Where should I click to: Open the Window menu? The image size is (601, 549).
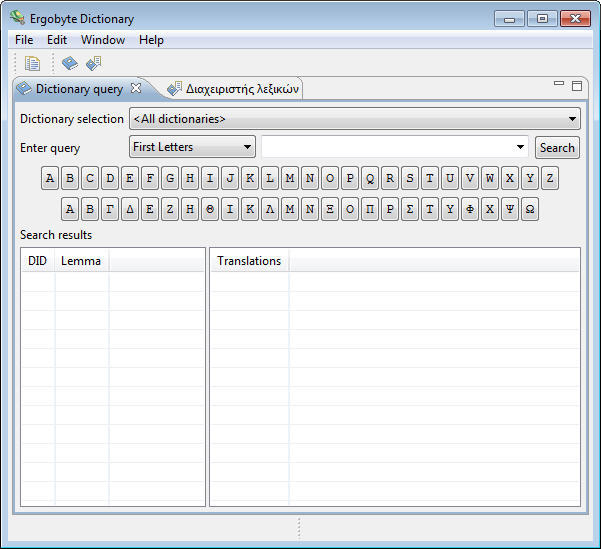103,40
